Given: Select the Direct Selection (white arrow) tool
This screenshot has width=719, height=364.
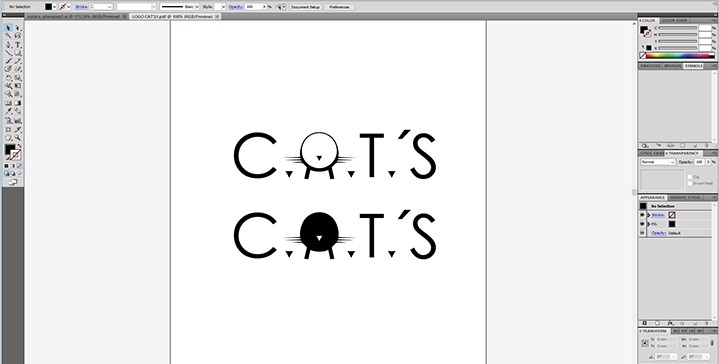Looking at the screenshot, I should [x=18, y=28].
